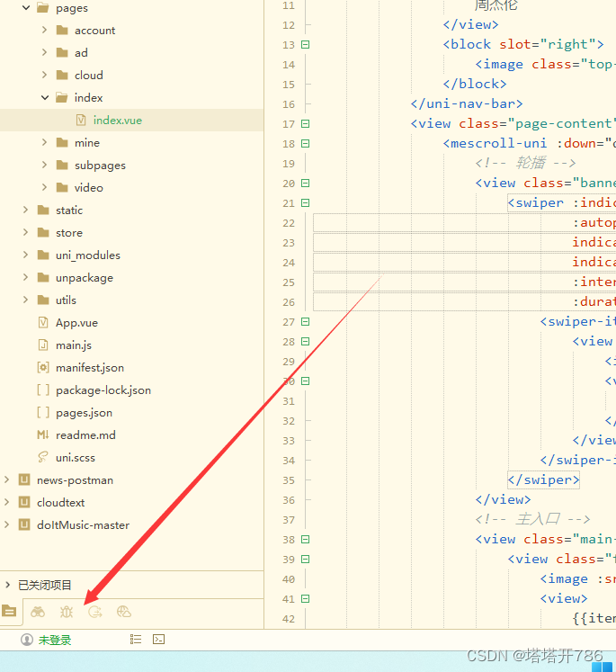This screenshot has width=616, height=672.
Task: Open the outline list icon in status bar
Action: coord(136,640)
